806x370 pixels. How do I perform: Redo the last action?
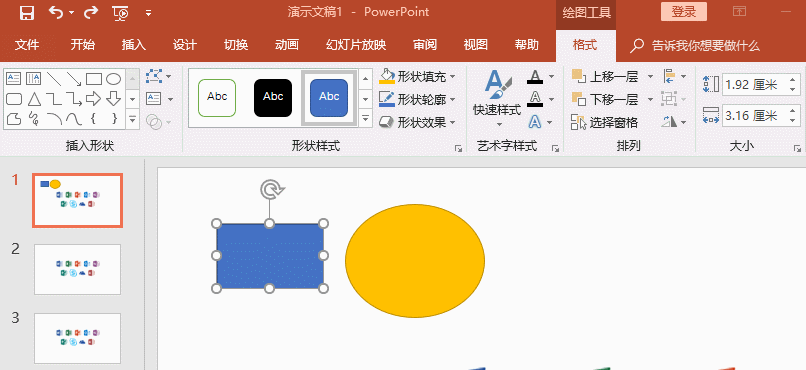tap(91, 12)
